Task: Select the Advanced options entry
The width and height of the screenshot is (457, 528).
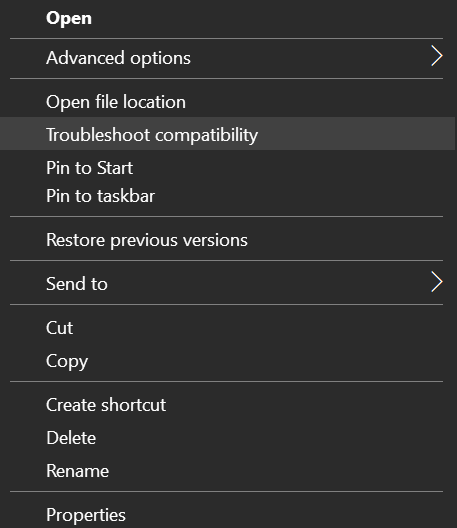Action: coord(228,58)
